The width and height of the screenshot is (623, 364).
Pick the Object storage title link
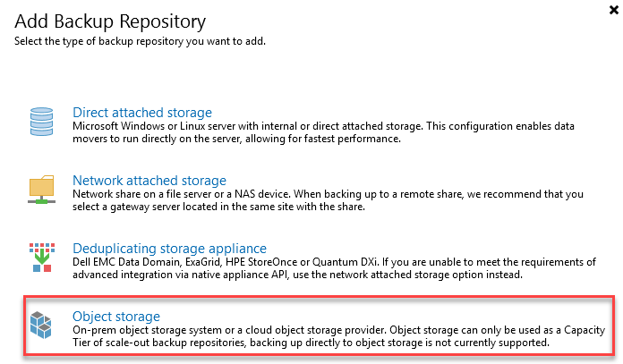pyautogui.click(x=115, y=316)
